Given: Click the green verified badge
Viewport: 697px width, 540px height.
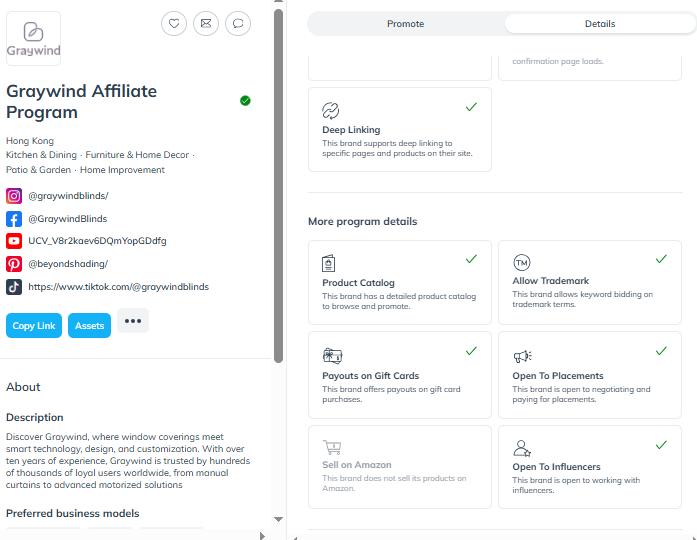Looking at the screenshot, I should coord(245,101).
